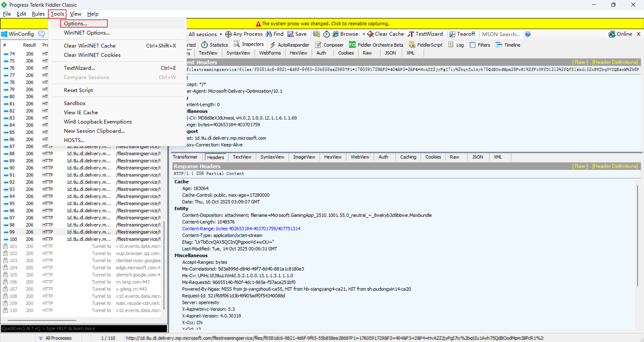Open the Rules menu
Screen dimensions: 644x342
(x=38, y=14)
